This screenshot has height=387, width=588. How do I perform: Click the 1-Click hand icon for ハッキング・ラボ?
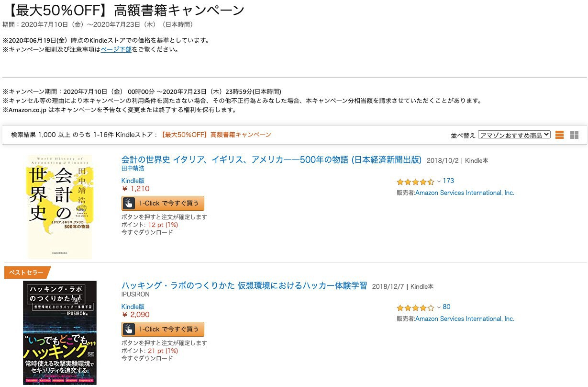[129, 329]
